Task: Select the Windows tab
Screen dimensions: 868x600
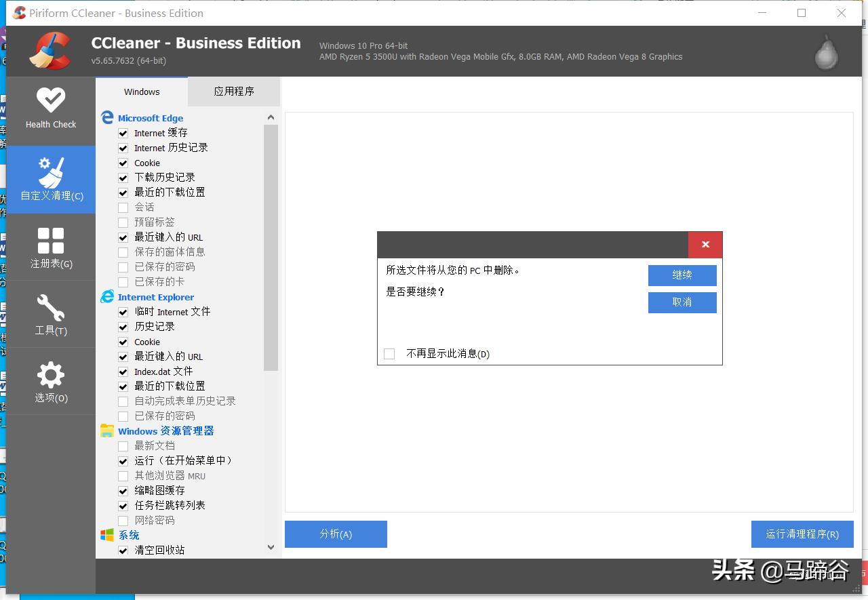Action: (142, 92)
